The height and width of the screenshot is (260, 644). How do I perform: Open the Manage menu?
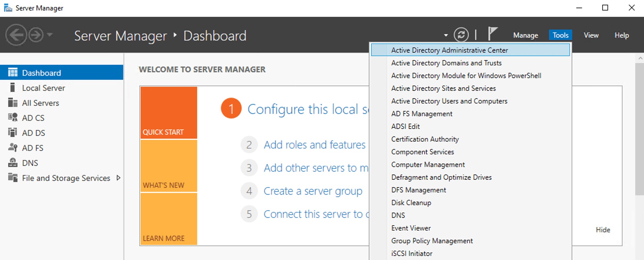pyautogui.click(x=525, y=35)
